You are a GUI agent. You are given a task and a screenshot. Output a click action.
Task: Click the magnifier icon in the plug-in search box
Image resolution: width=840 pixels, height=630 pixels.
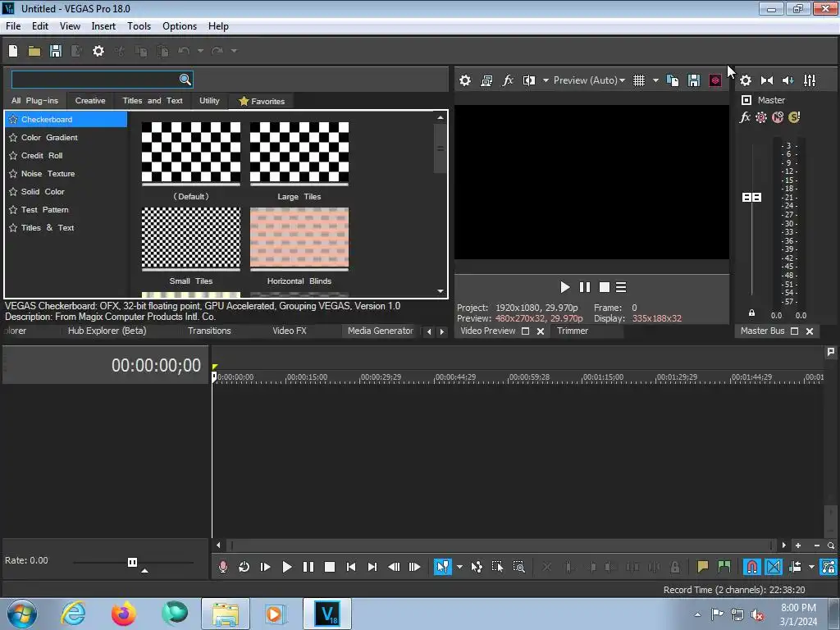(185, 80)
